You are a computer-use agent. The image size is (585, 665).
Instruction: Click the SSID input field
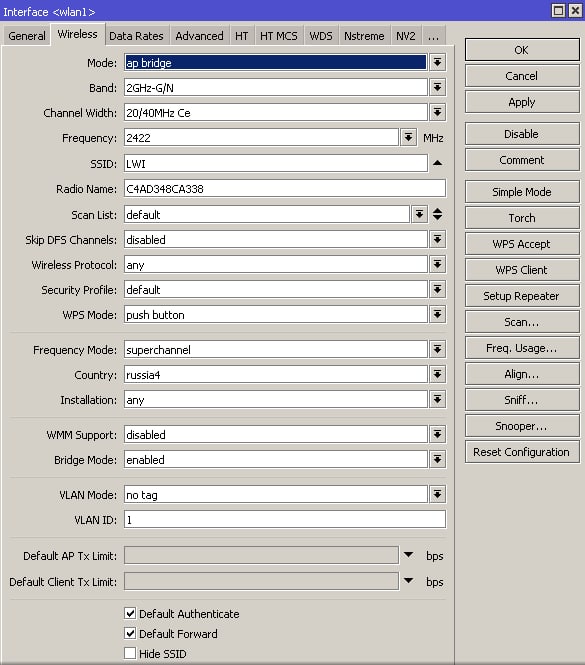pos(276,163)
